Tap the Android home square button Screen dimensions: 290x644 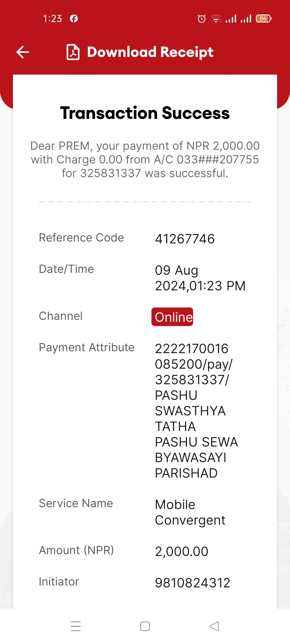(x=145, y=626)
